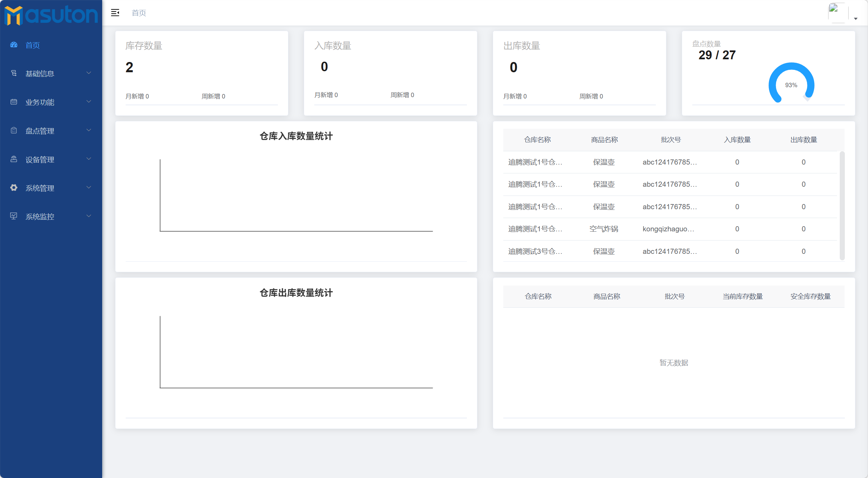Collapse the sidebar with the hamburger icon
Image resolution: width=868 pixels, height=478 pixels.
tap(115, 12)
